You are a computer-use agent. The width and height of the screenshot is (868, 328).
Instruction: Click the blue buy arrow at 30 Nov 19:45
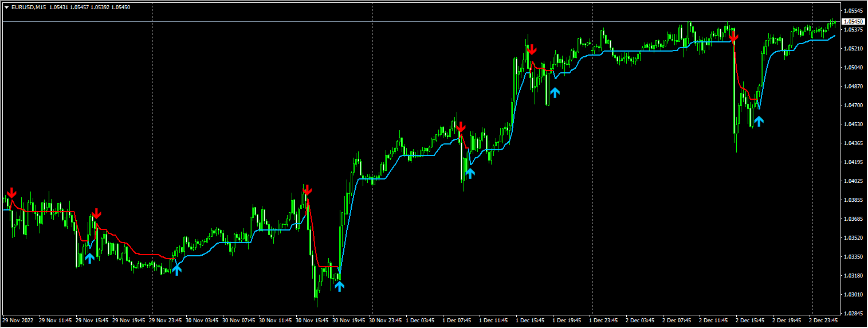coord(339,286)
